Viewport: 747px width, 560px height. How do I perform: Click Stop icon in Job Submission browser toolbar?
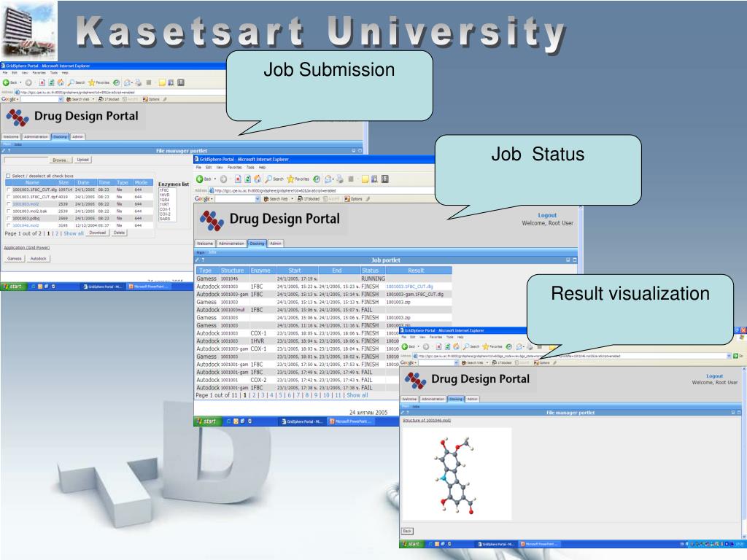coord(42,82)
